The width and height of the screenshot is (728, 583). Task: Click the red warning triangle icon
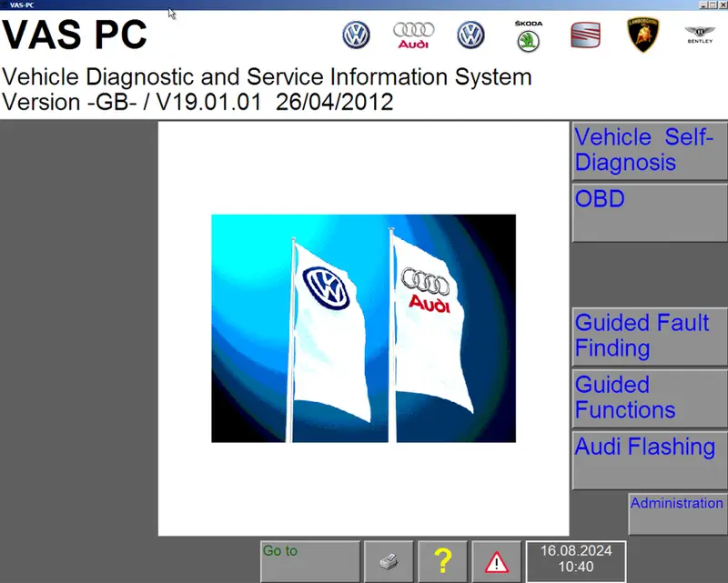496,561
